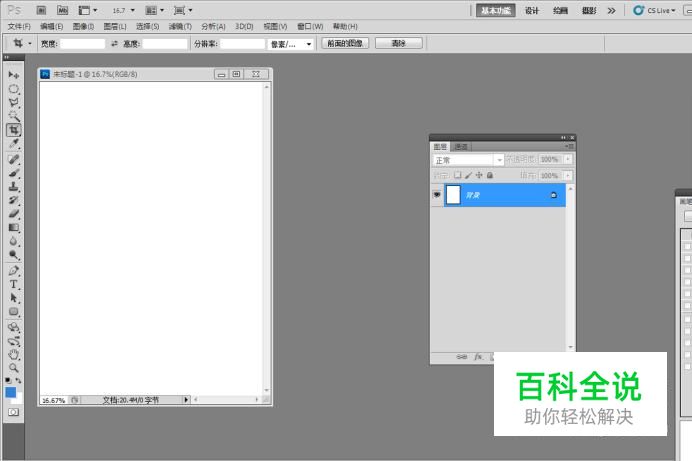Select the Blur tool
This screenshot has height=461, width=692.
tap(14, 241)
